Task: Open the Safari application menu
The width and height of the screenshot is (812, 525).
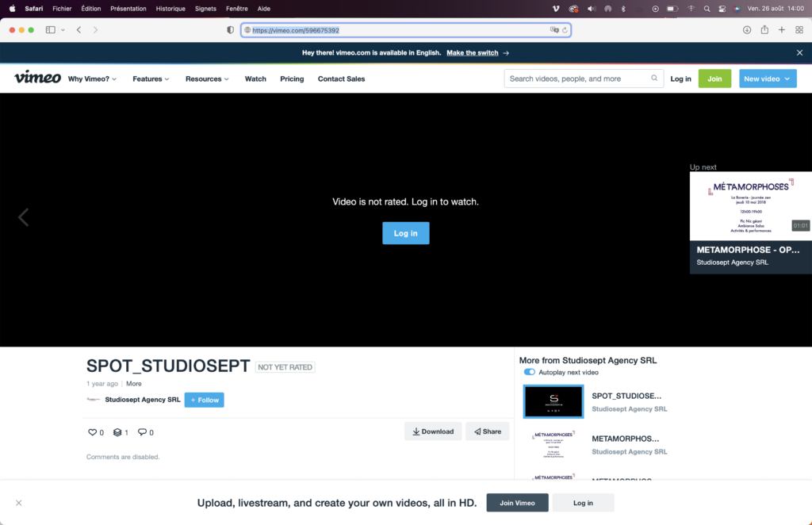Action: (34, 9)
